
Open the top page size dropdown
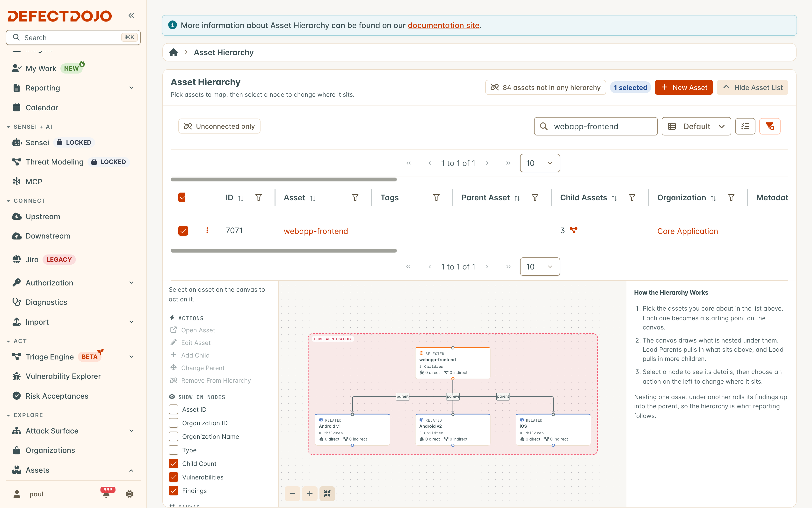[x=540, y=163]
